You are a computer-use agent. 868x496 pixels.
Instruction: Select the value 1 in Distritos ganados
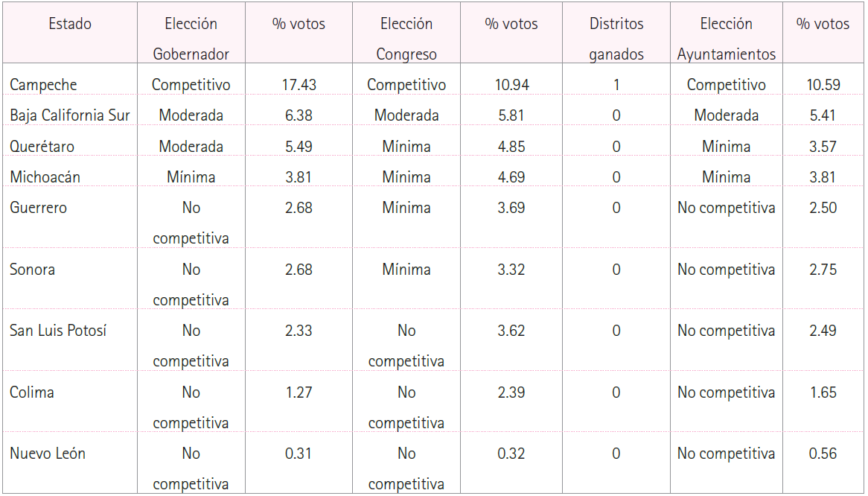coord(616,85)
